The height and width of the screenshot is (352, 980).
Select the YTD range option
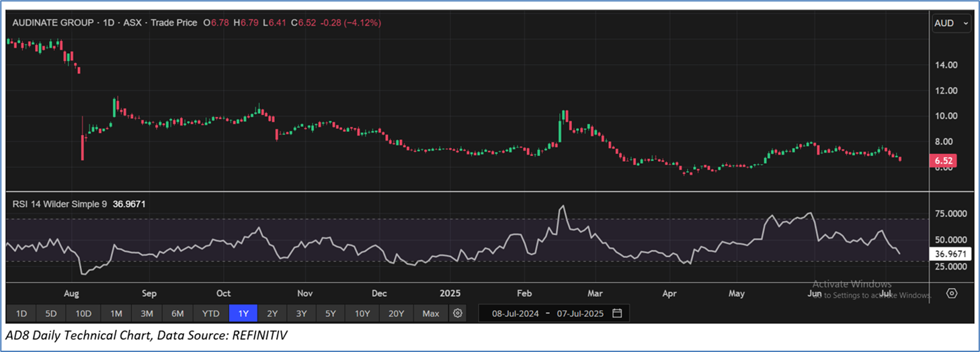click(x=211, y=313)
